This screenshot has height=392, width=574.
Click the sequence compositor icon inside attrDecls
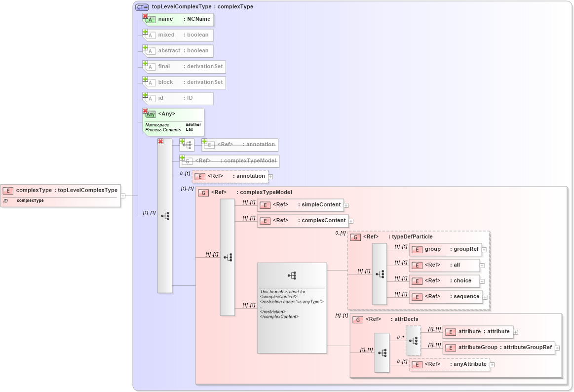pyautogui.click(x=383, y=353)
